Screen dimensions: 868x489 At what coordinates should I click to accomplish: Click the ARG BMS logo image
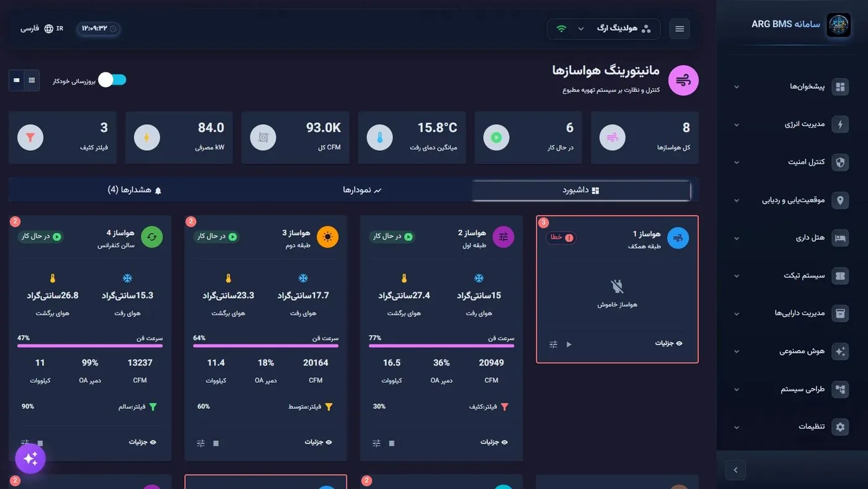point(839,25)
